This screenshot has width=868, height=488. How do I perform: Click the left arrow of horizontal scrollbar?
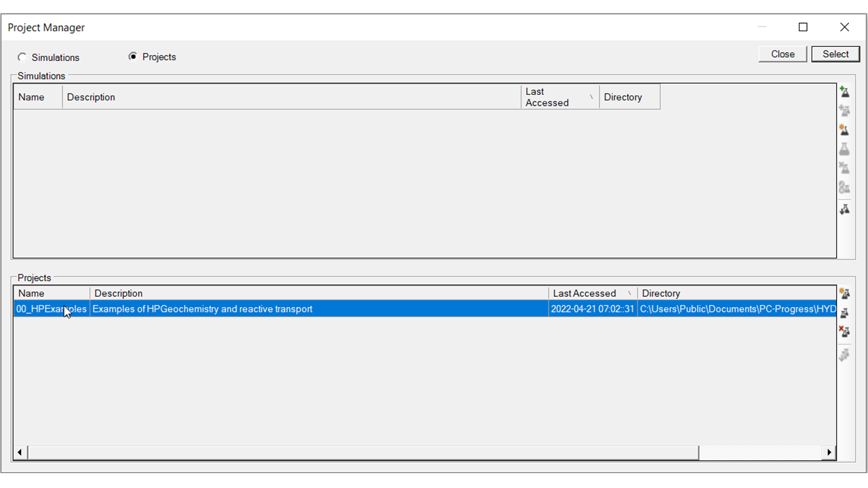coord(20,452)
